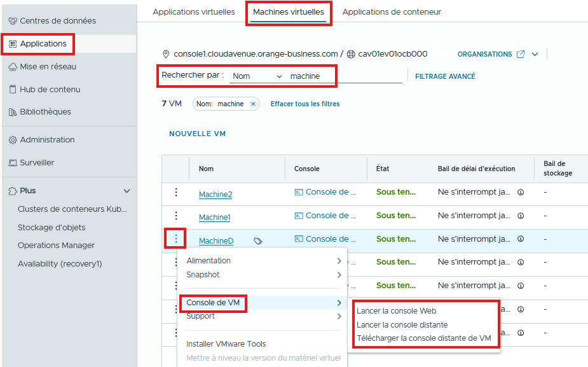Viewport: 588px width, 367px height.
Task: Click the NOUVELLE VM button
Action: (x=197, y=134)
